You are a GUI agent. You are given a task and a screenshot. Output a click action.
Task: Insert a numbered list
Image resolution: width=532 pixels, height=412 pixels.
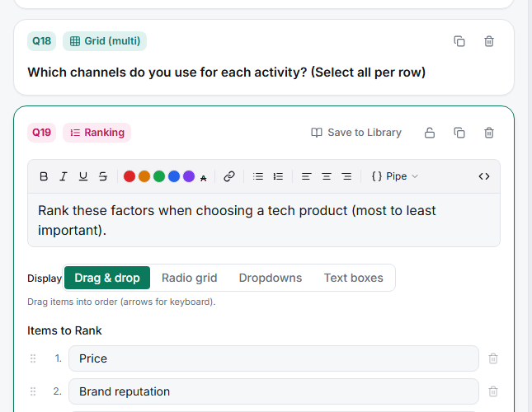click(278, 176)
